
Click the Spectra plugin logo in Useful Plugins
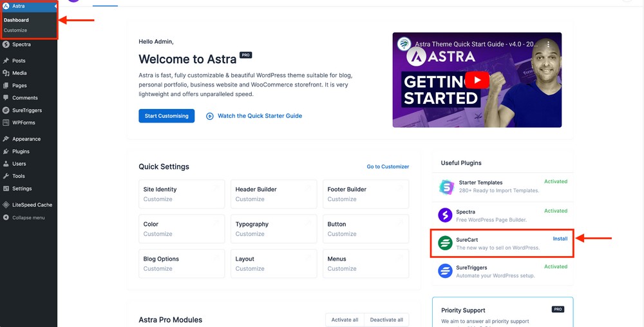(x=445, y=215)
